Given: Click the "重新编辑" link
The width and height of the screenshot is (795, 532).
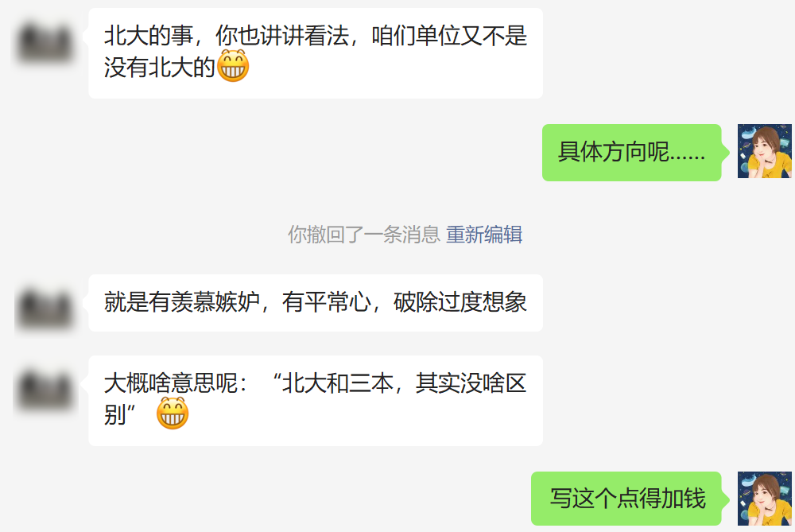Looking at the screenshot, I should (484, 235).
